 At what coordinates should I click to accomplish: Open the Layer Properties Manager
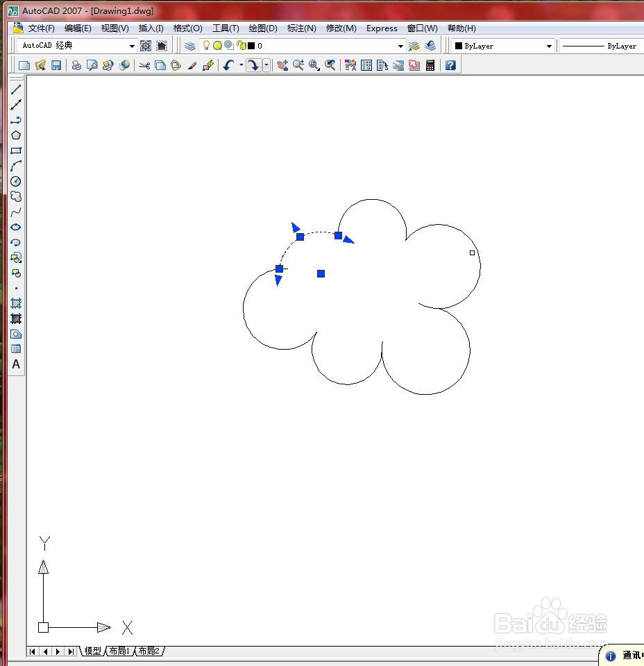(x=190, y=46)
